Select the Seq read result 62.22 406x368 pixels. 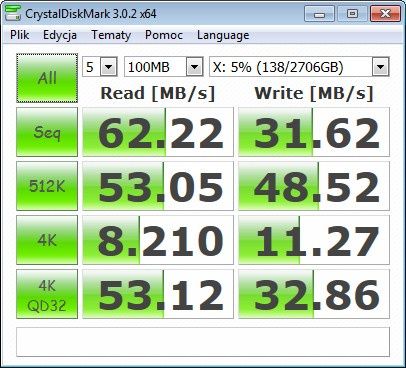point(158,132)
